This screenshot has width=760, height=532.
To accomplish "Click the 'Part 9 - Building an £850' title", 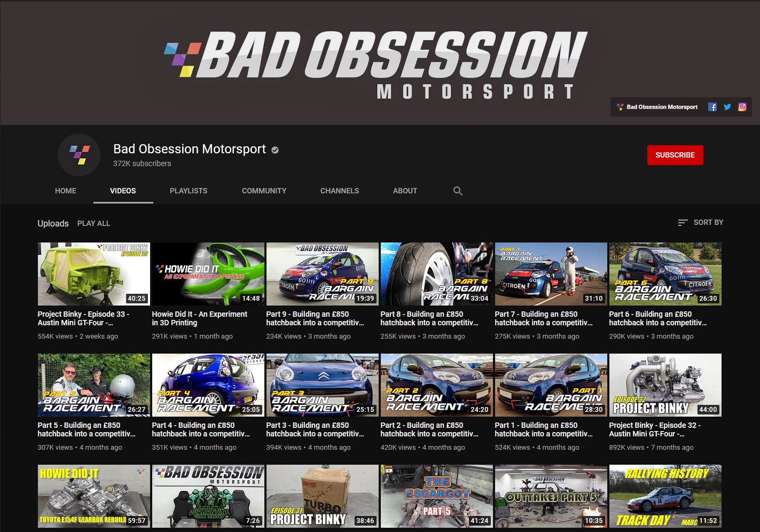I will coord(315,318).
